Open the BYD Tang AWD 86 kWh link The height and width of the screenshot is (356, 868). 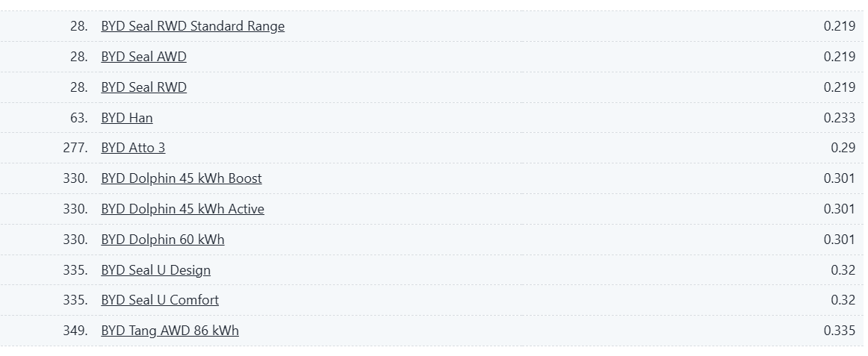click(170, 330)
